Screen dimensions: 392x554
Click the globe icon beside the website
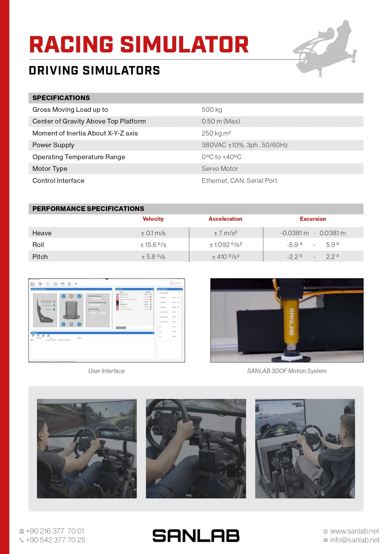point(326,532)
